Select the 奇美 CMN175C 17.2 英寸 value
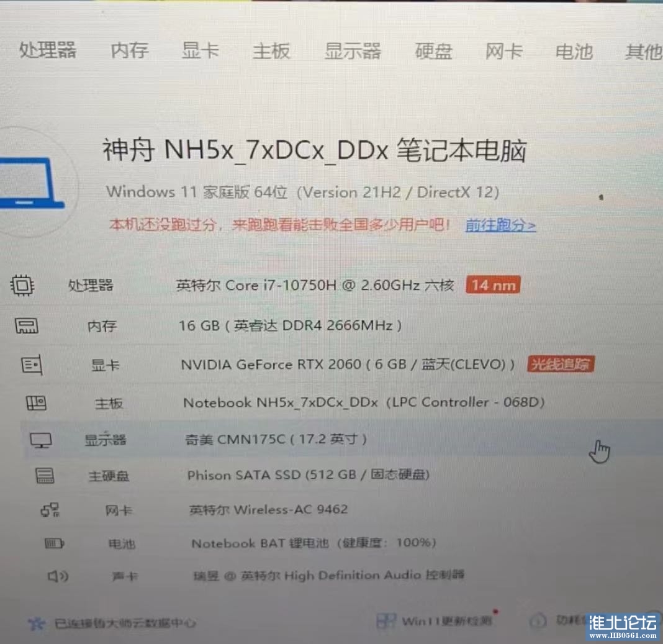 coord(276,440)
